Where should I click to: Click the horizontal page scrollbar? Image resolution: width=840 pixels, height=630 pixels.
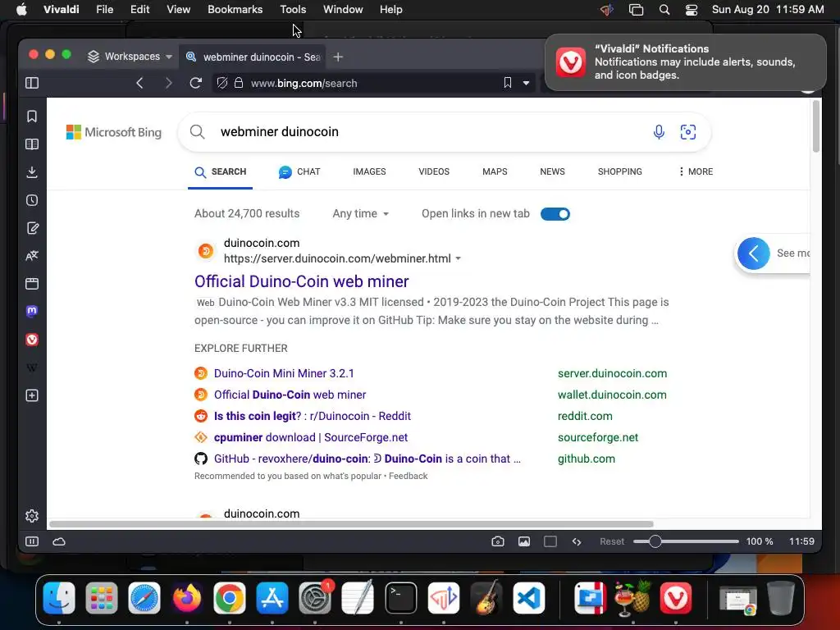(x=351, y=524)
